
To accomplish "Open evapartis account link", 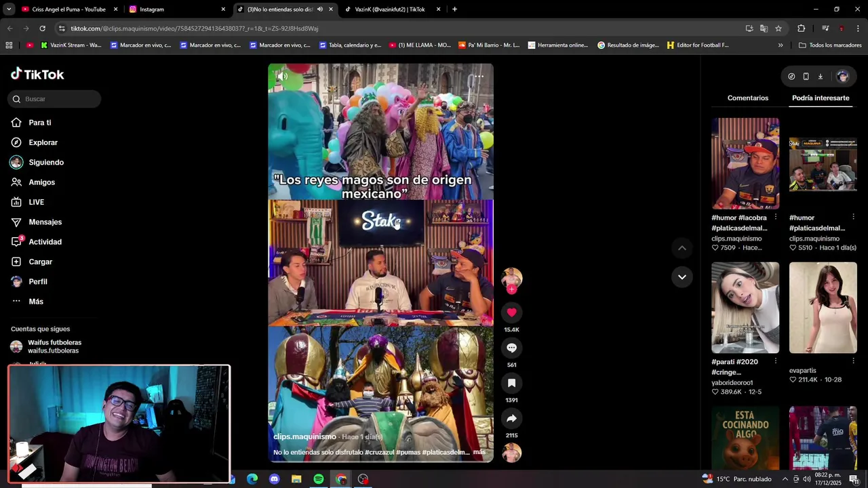I will click(x=802, y=371).
